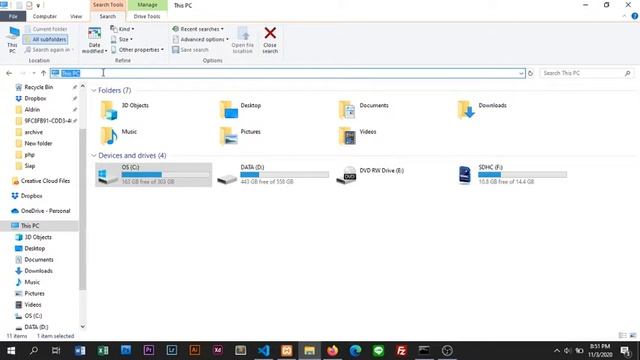Click the SDHC (F:) storage usage bar

(522, 174)
